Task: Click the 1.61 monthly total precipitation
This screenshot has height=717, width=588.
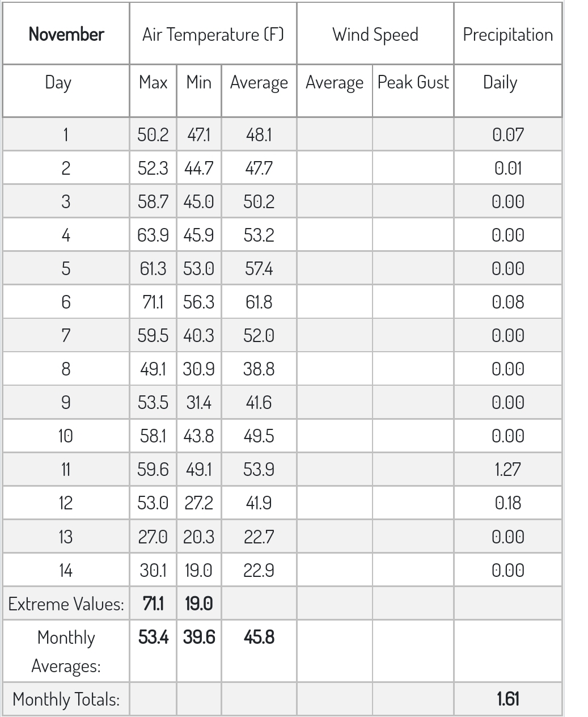Action: click(x=507, y=699)
